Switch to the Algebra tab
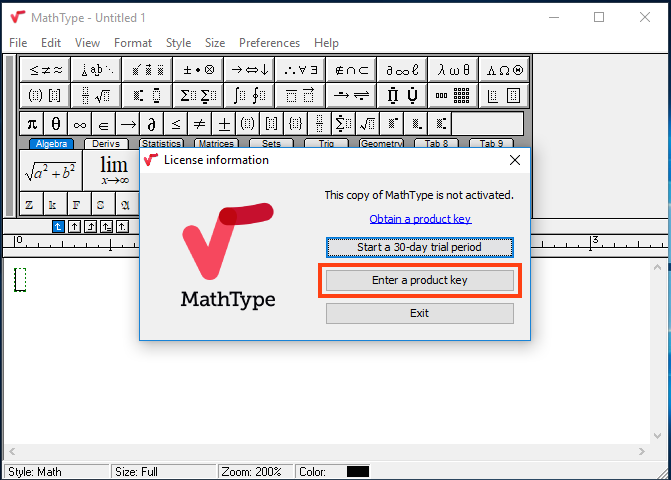Screen dimensions: 671x480 click(x=51, y=144)
